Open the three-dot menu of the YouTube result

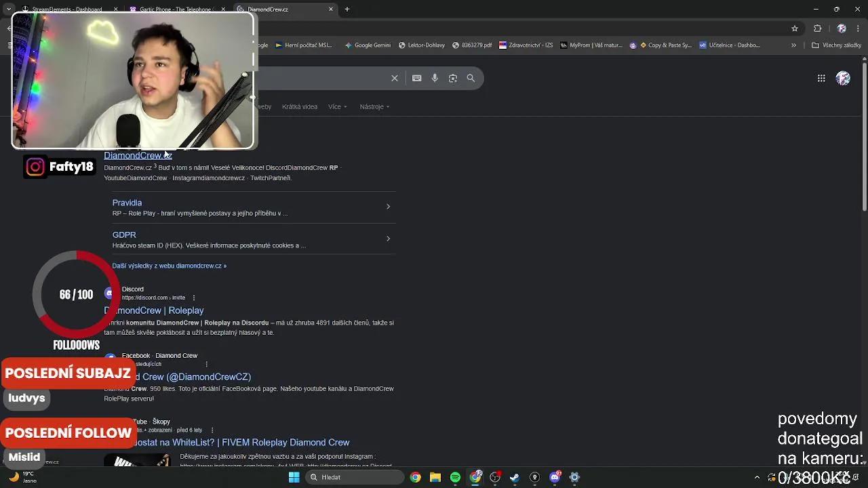pyautogui.click(x=212, y=430)
